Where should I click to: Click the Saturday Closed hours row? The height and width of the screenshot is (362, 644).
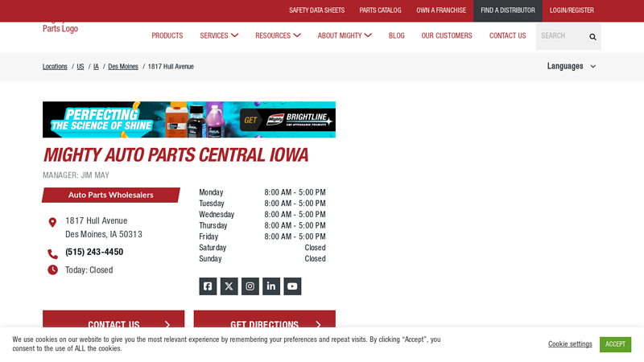click(x=262, y=248)
